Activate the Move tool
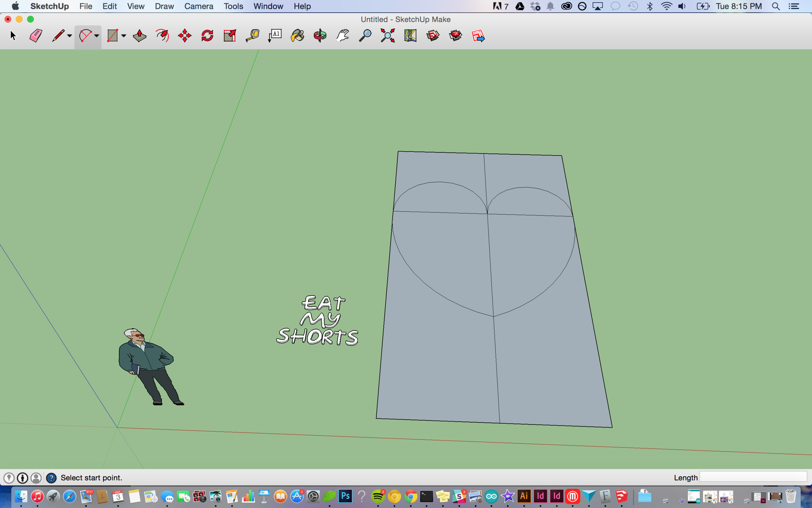The width and height of the screenshot is (812, 508). (184, 36)
